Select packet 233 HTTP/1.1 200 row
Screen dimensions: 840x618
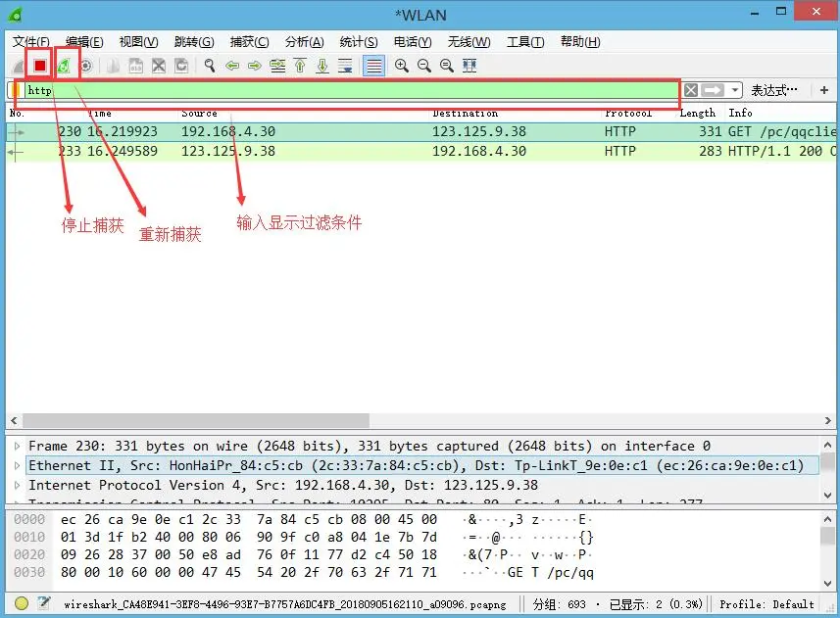click(x=421, y=152)
